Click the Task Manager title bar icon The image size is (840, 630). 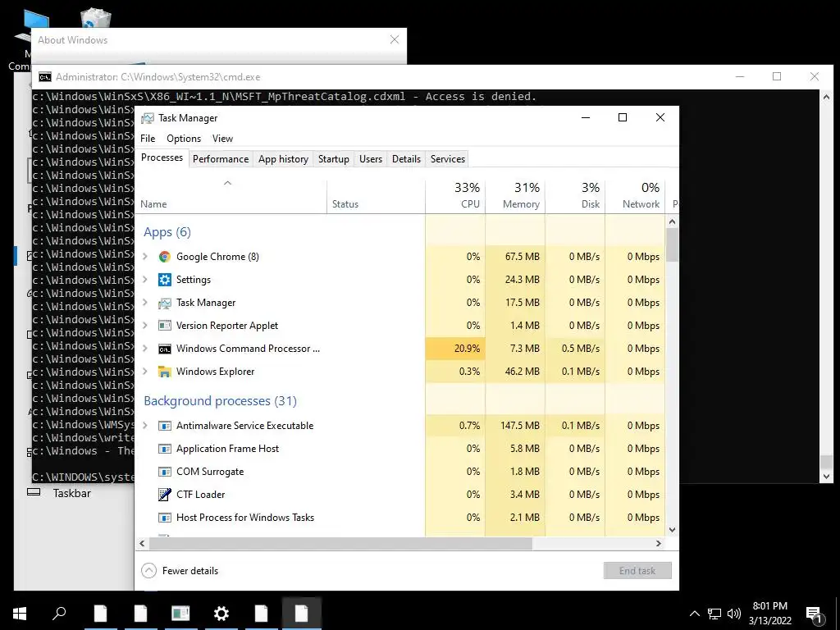[148, 118]
